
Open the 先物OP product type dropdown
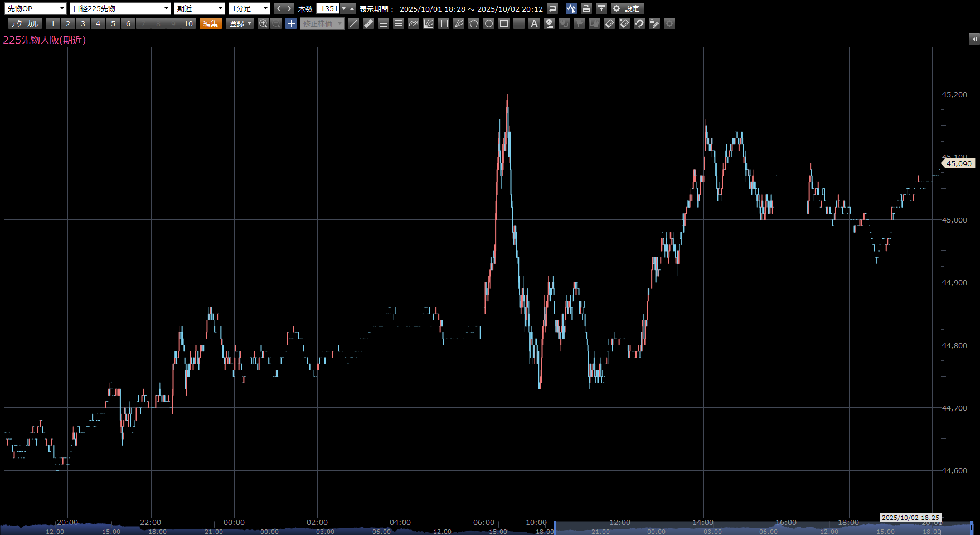pos(36,8)
